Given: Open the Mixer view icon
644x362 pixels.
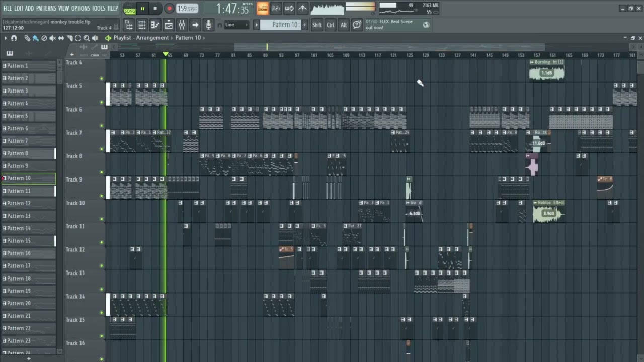Looking at the screenshot, I should click(182, 25).
